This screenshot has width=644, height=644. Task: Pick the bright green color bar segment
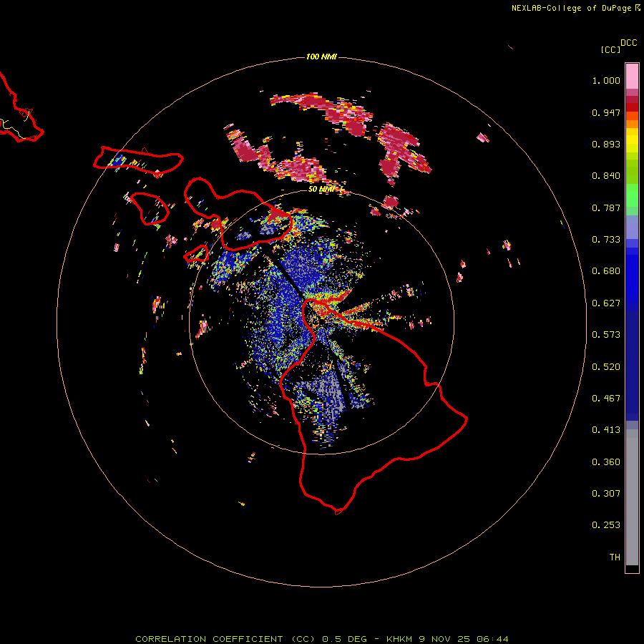click(632, 195)
